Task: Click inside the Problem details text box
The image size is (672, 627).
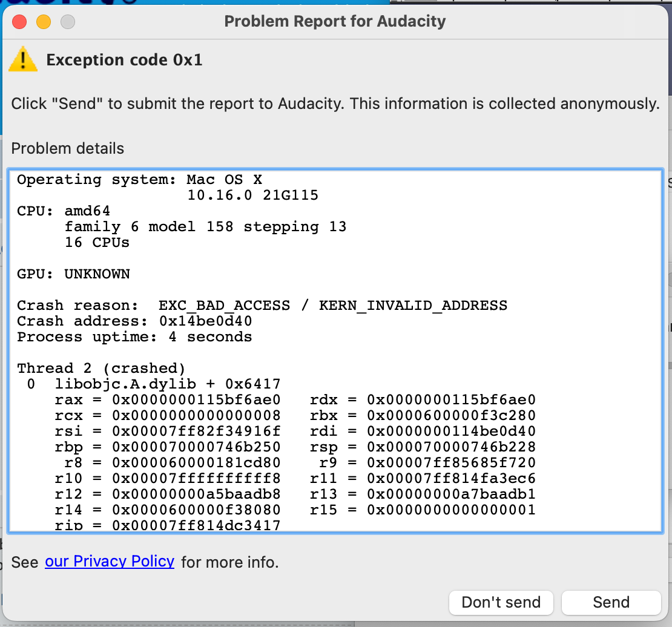Action: 335,350
